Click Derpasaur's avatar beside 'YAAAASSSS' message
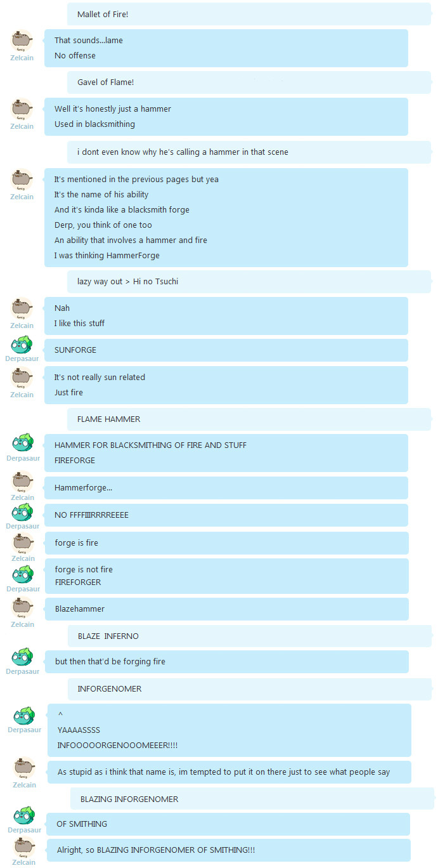Viewport: 438px width, 868px height. point(24,715)
